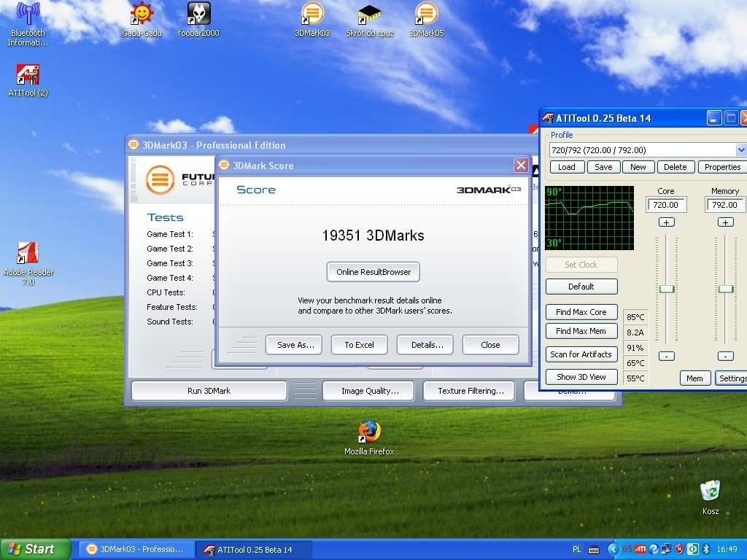Open the Bluetooth Information desktop icon
This screenshot has height=560, width=747.
pos(28,24)
